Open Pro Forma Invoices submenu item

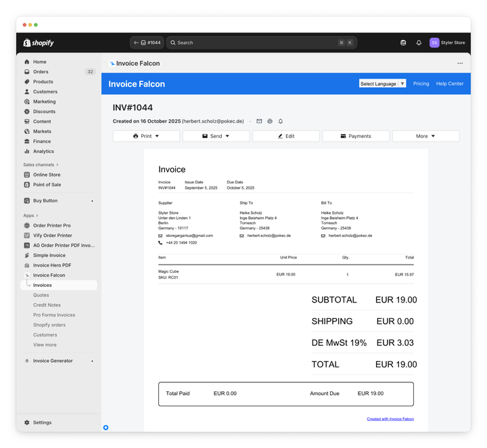point(54,315)
